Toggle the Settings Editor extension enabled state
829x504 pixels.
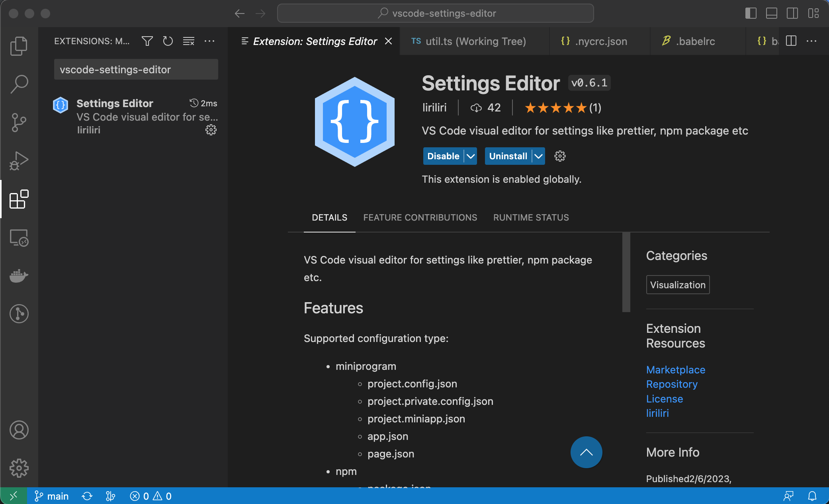(x=444, y=156)
